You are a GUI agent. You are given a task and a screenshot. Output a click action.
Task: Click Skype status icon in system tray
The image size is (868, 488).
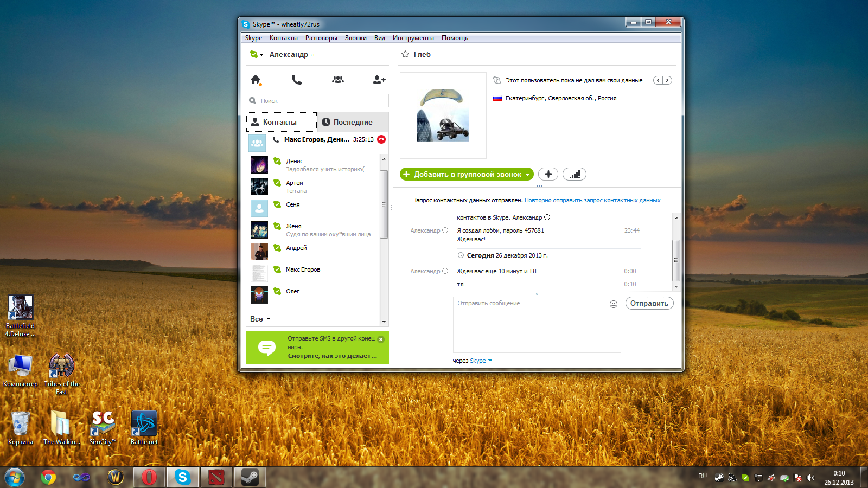[745, 478]
